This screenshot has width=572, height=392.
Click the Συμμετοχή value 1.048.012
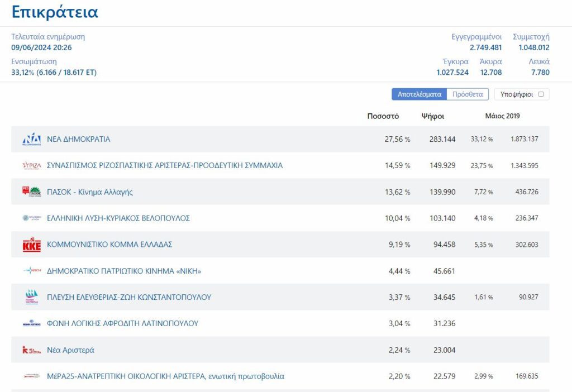(x=534, y=47)
